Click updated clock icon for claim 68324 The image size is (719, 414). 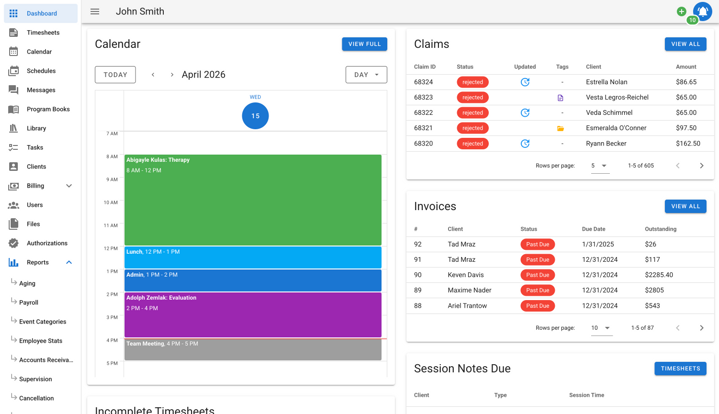pyautogui.click(x=525, y=82)
